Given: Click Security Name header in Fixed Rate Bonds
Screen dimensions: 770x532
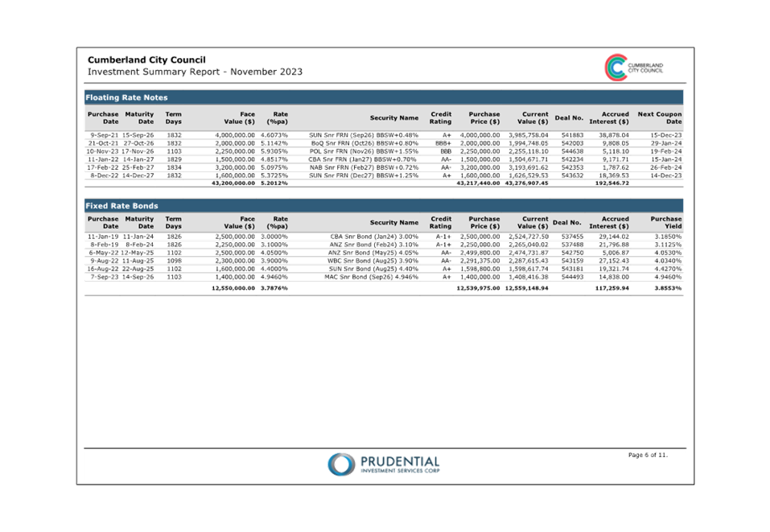Looking at the screenshot, I should (394, 223).
